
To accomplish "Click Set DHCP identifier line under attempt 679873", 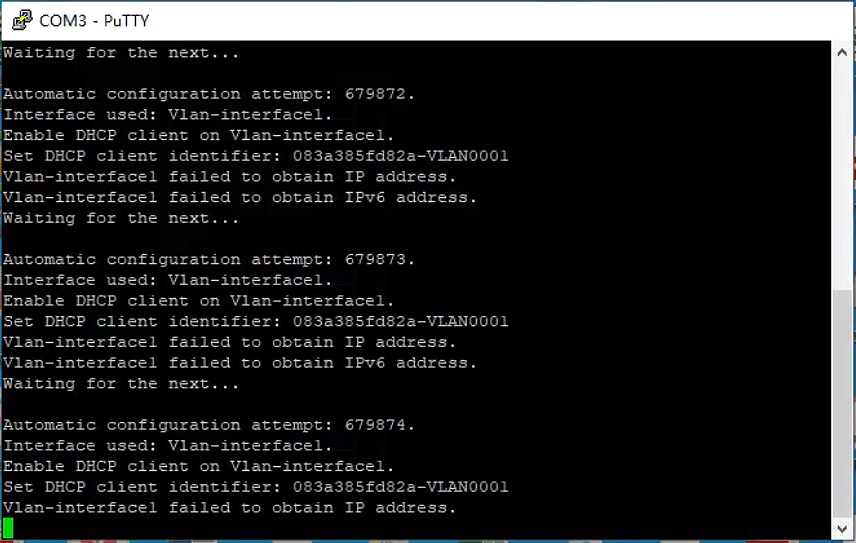I will click(x=255, y=321).
